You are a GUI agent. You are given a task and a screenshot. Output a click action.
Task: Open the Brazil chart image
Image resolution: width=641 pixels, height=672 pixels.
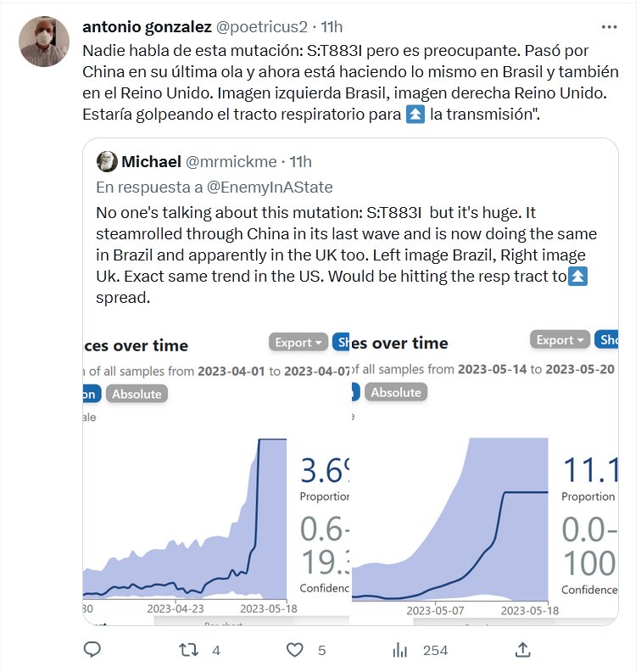pyautogui.click(x=187, y=509)
